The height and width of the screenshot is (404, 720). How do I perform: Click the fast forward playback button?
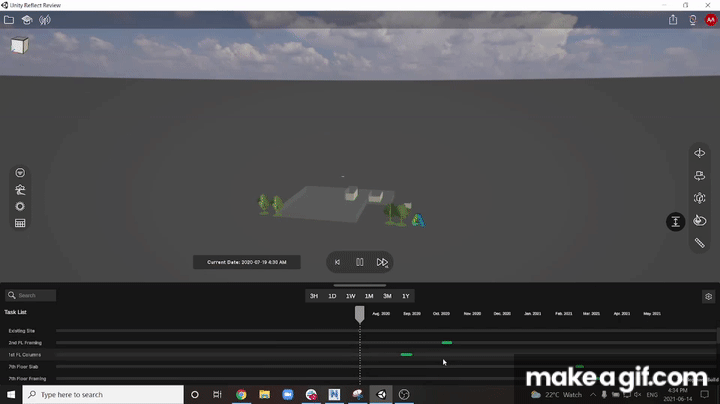[382, 262]
